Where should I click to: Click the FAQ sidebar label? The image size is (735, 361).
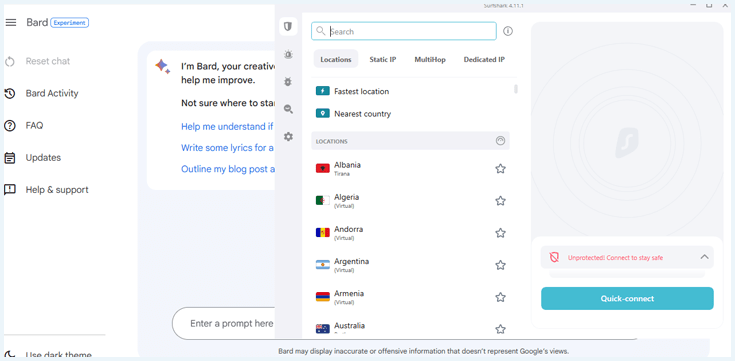tap(34, 126)
